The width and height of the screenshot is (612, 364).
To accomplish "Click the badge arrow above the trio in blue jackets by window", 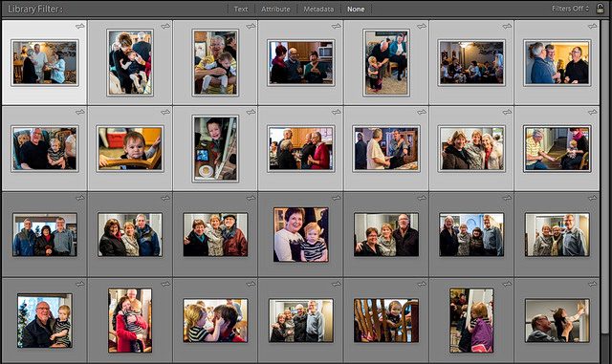I will click(80, 198).
